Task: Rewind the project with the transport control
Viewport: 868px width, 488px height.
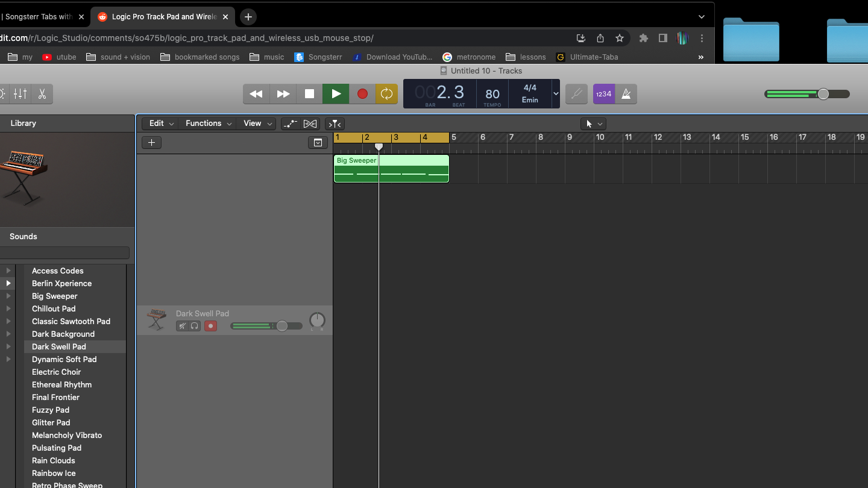Action: 256,94
